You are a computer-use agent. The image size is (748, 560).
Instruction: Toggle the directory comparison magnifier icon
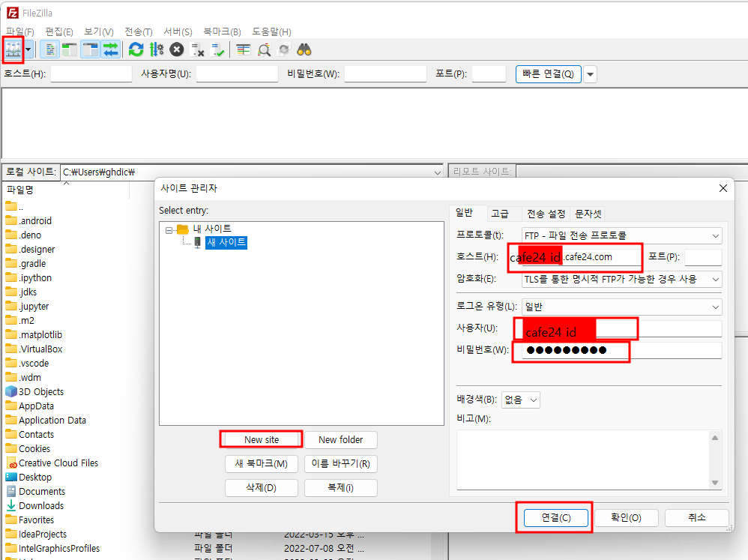264,49
